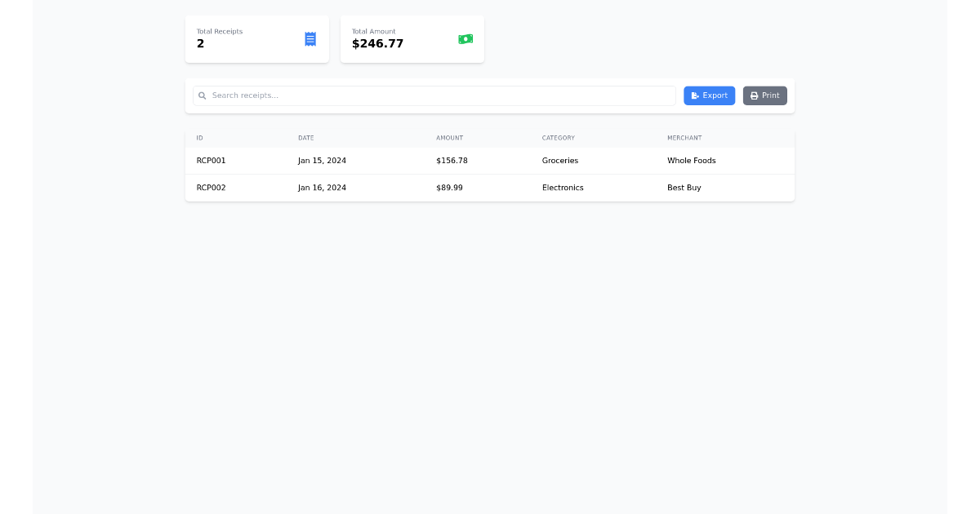This screenshot has height=514, width=980.
Task: Click the magnifying glass search icon
Action: click(202, 95)
